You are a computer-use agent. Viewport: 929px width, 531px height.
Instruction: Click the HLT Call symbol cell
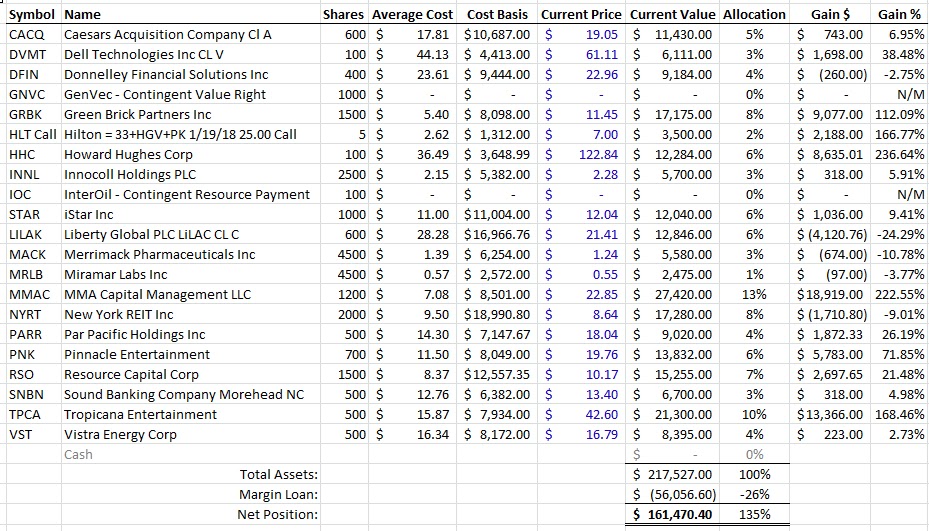tap(33, 135)
